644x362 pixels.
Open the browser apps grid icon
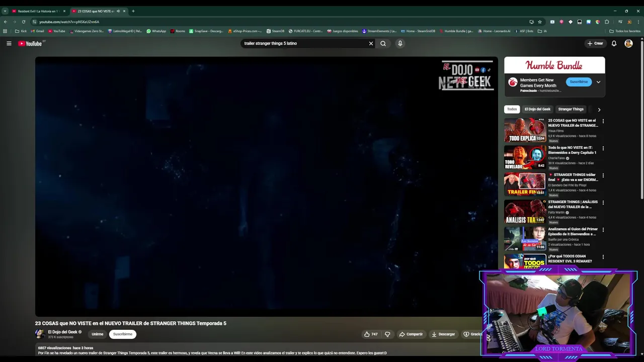click(x=6, y=31)
